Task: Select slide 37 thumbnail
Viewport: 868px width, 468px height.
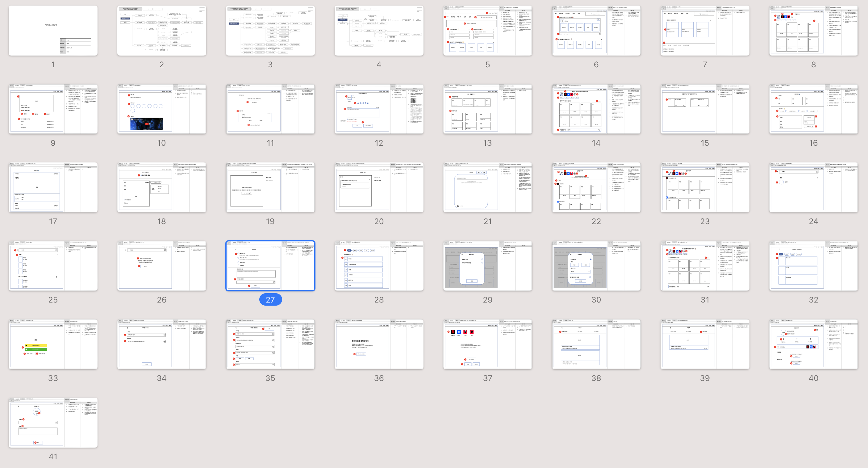Action: (488, 344)
